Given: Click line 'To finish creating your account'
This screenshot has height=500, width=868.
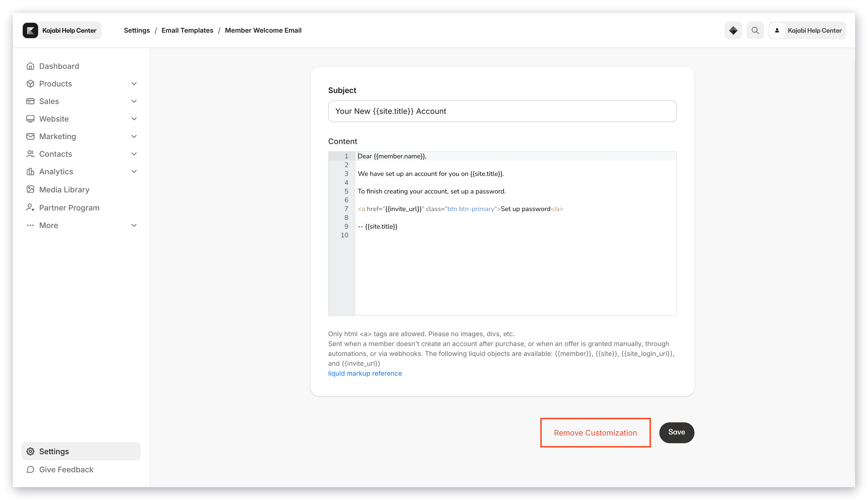Looking at the screenshot, I should coord(432,191).
